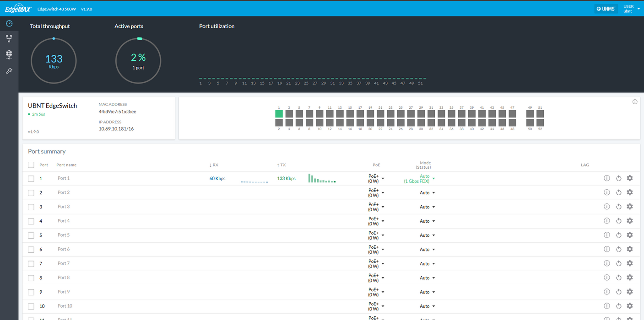Show info for Port 3 row

[x=607, y=207]
